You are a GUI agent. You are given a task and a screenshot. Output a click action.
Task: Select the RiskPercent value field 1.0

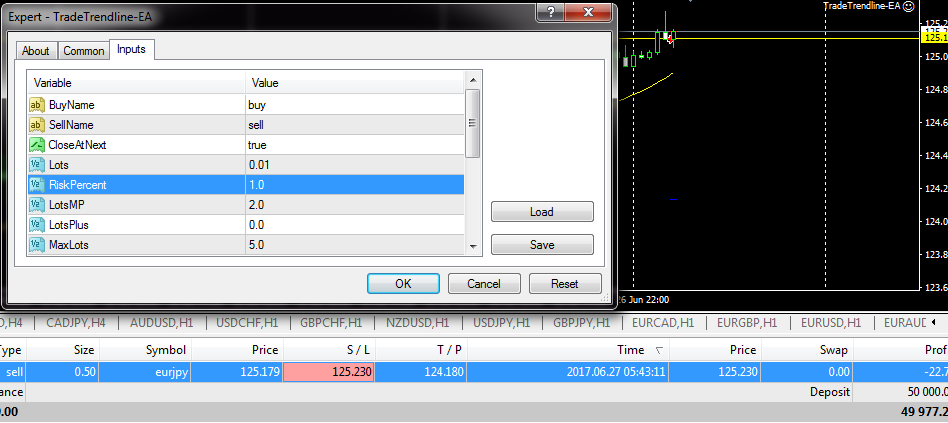[355, 184]
